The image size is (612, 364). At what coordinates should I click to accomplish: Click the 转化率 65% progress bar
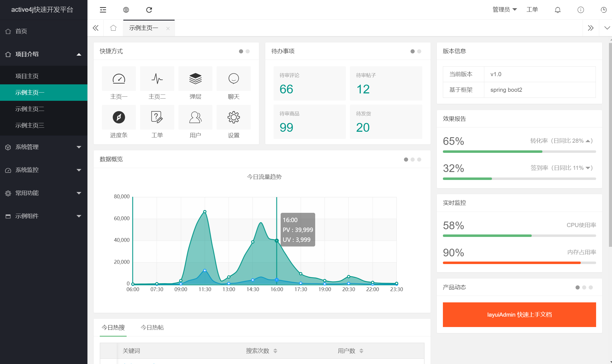519,152
